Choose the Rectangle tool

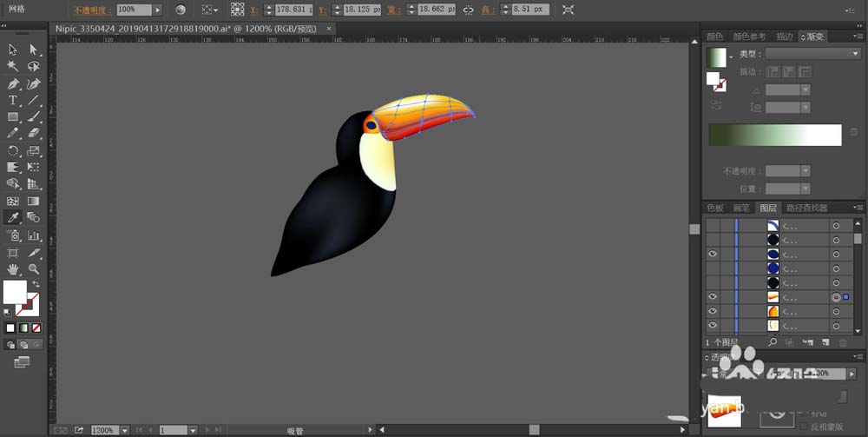pyautogui.click(x=13, y=117)
